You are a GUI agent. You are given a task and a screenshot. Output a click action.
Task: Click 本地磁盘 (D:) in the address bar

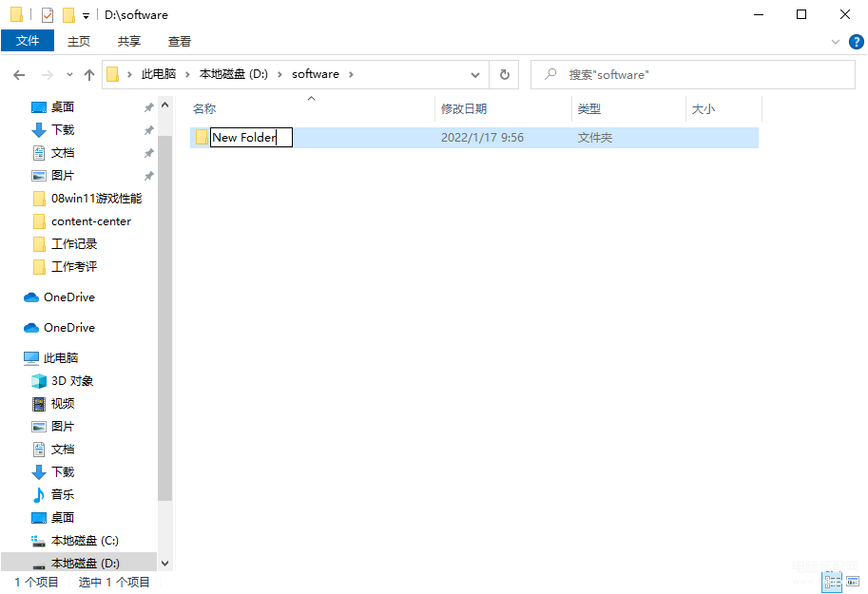[x=234, y=74]
